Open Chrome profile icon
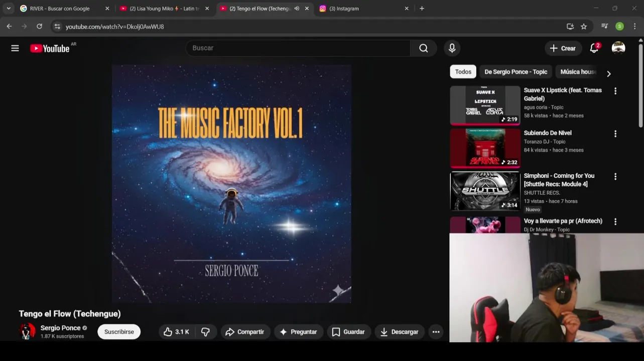The height and width of the screenshot is (361, 644). 620,27
